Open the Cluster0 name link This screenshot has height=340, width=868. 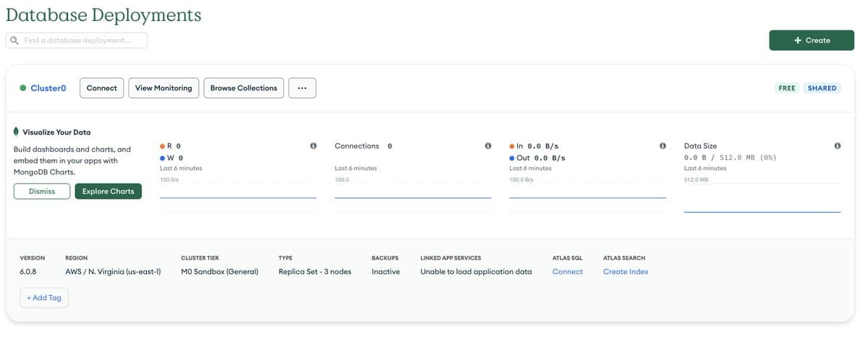tap(48, 88)
